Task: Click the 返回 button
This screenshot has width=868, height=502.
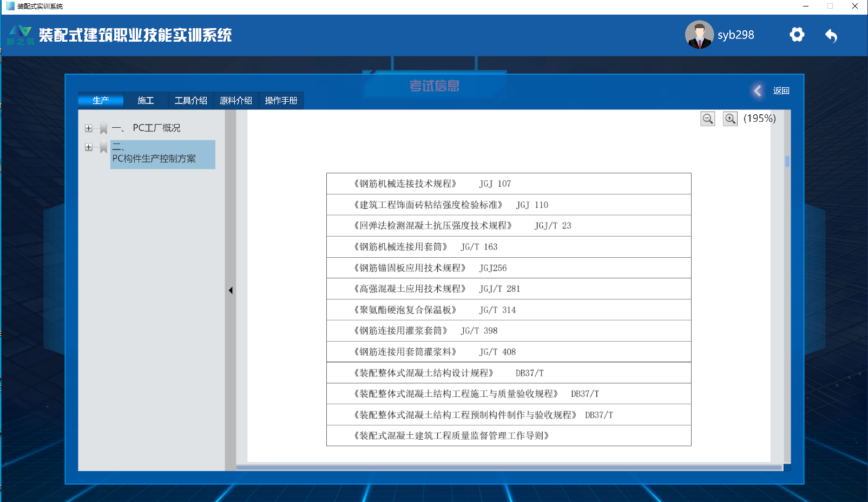Action: click(x=781, y=91)
